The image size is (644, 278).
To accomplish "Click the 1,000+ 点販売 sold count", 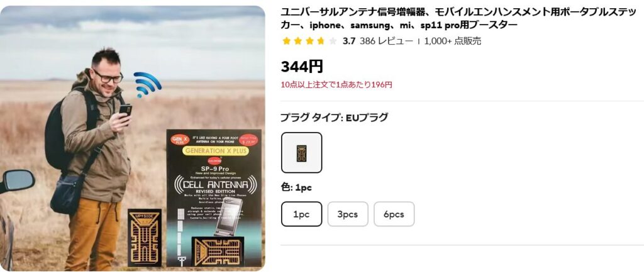I will coord(453,41).
